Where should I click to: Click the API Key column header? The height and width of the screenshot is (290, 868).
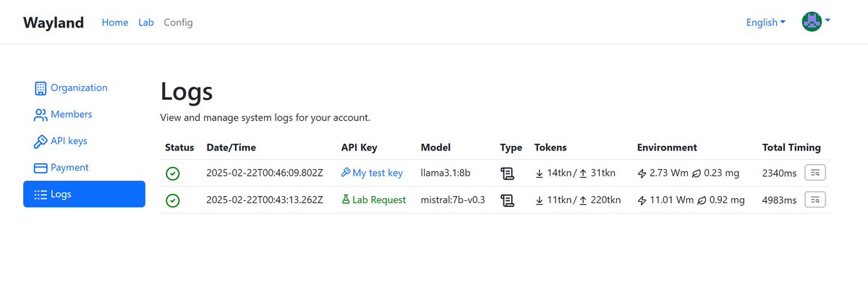[x=359, y=148]
